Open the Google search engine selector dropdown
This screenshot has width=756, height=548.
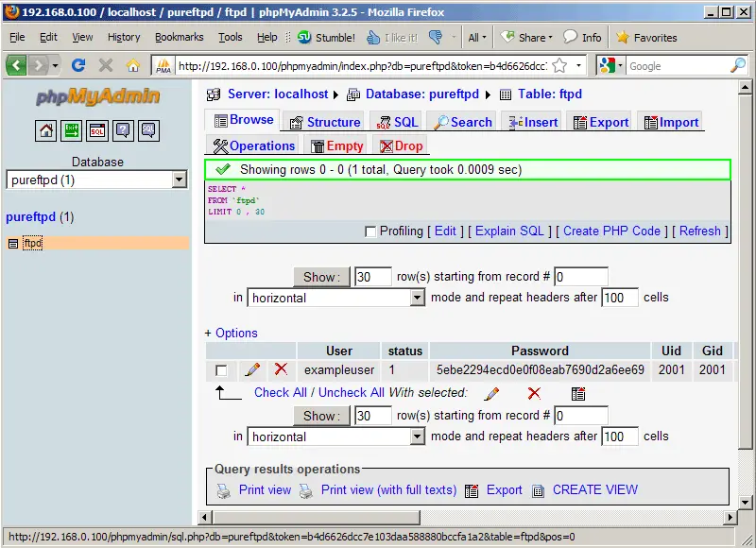[610, 65]
